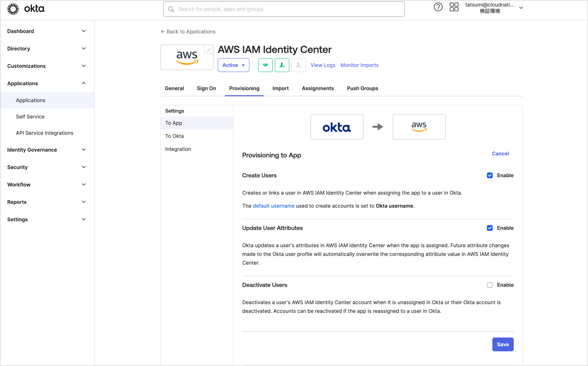Click the Provisioning tab's blue underline indicator
Viewport: 588px width, 366px height.
coord(244,96)
